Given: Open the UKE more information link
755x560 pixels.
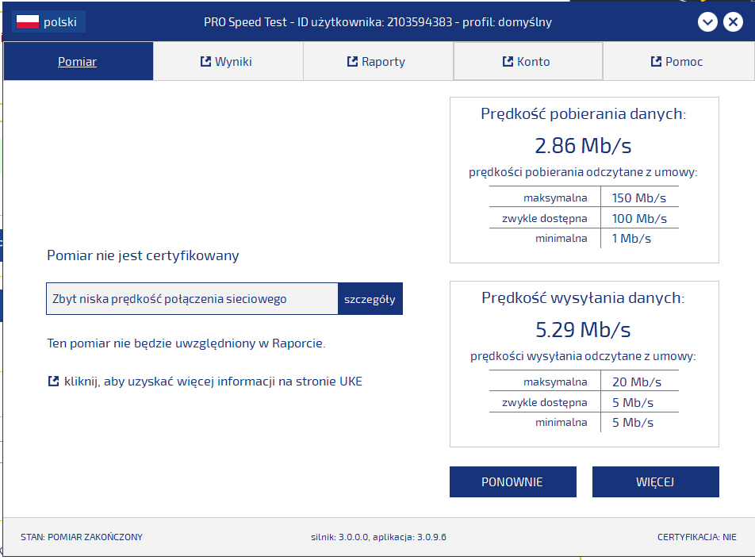Looking at the screenshot, I should (213, 382).
